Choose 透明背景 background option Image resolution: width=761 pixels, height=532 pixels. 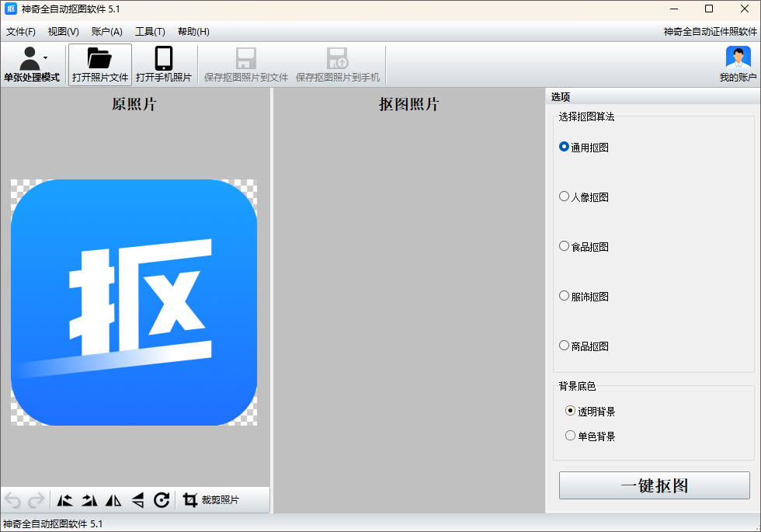[590, 411]
